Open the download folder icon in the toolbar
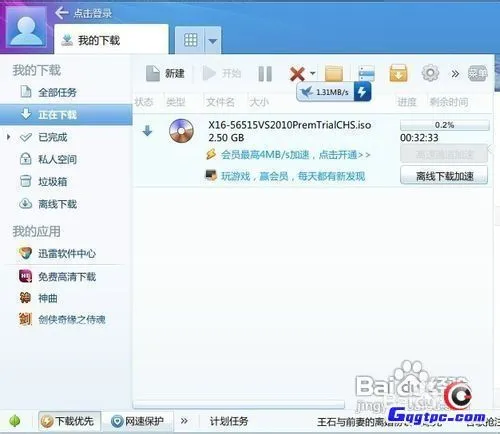The width and height of the screenshot is (500, 434). (x=334, y=73)
